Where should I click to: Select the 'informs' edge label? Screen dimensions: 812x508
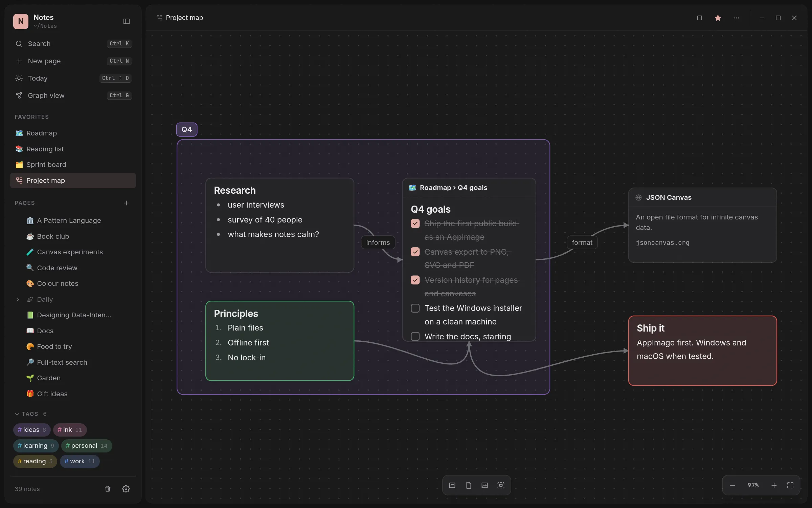coord(378,242)
